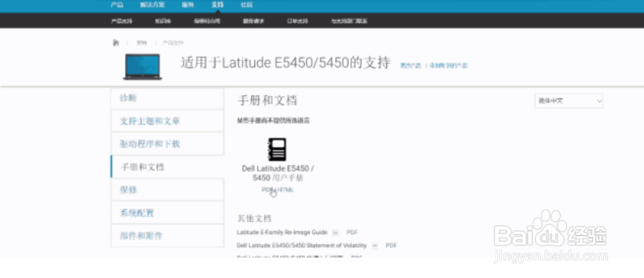Click the 添加到我的产品 link
Image resolution: width=644 pixels, height=278 pixels.
[x=448, y=66]
